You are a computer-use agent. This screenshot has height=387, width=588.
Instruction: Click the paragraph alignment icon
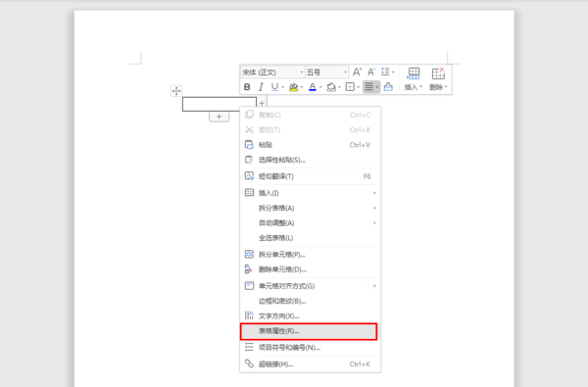tap(369, 87)
